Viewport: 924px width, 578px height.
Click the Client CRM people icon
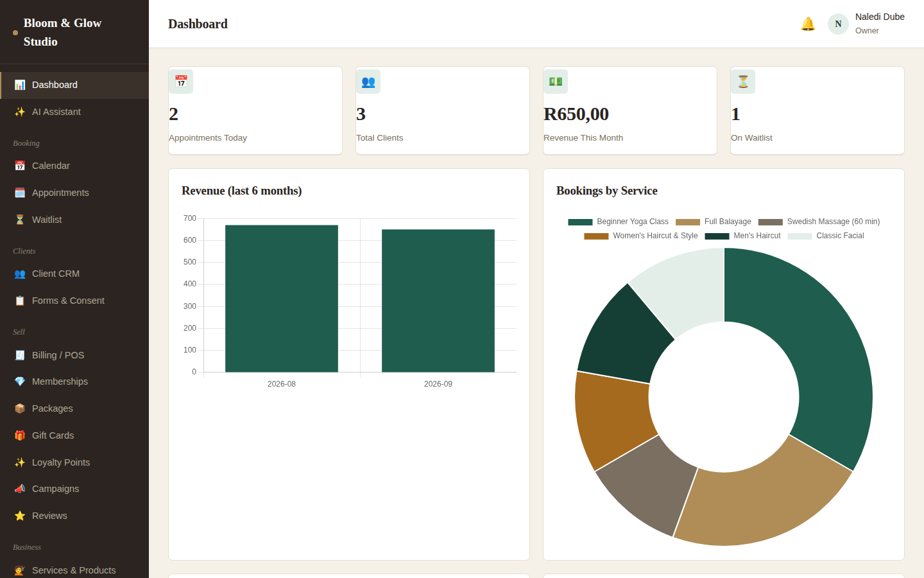20,274
